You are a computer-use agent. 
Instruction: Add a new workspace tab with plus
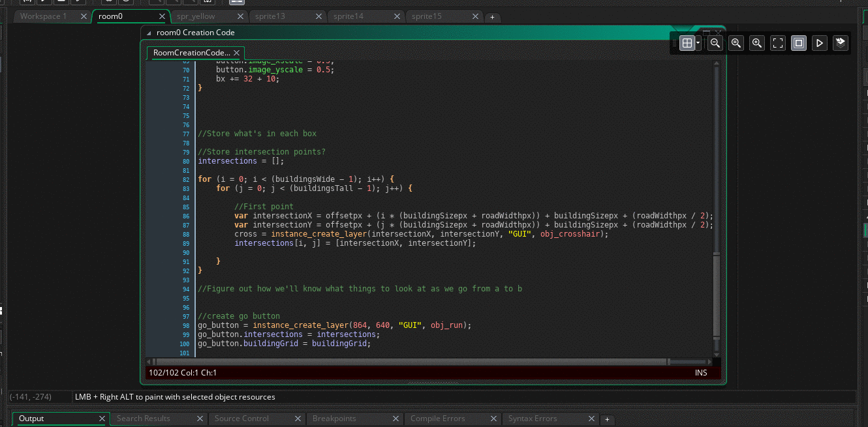click(x=492, y=17)
